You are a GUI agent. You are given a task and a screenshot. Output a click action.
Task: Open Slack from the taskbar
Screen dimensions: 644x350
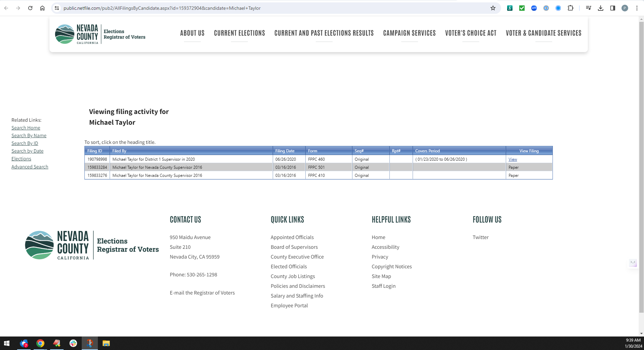point(73,343)
